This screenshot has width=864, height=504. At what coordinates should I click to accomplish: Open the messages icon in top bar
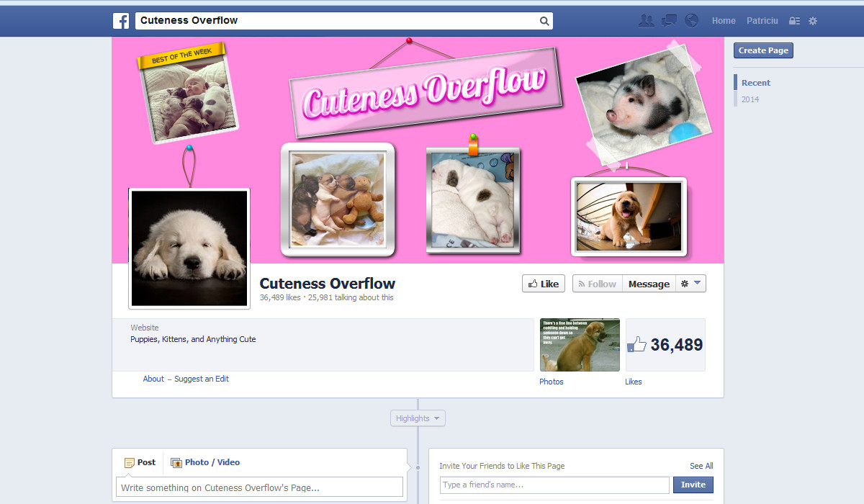[669, 21]
